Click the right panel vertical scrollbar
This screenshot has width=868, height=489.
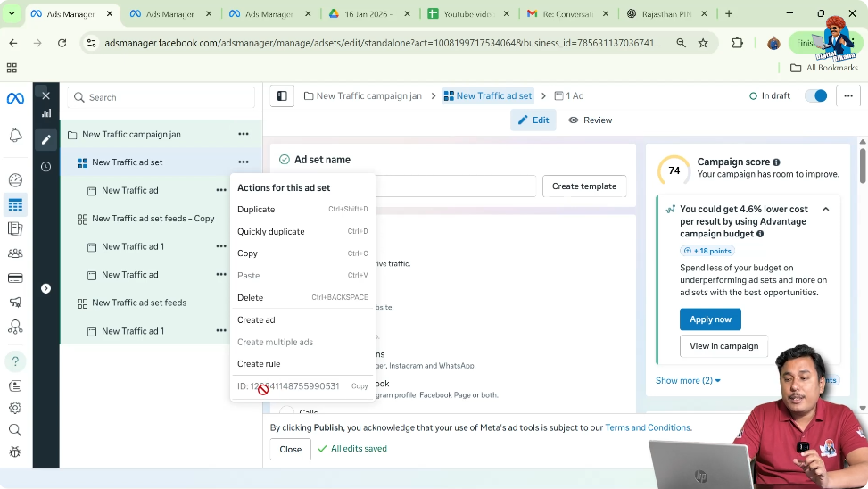[863, 164]
